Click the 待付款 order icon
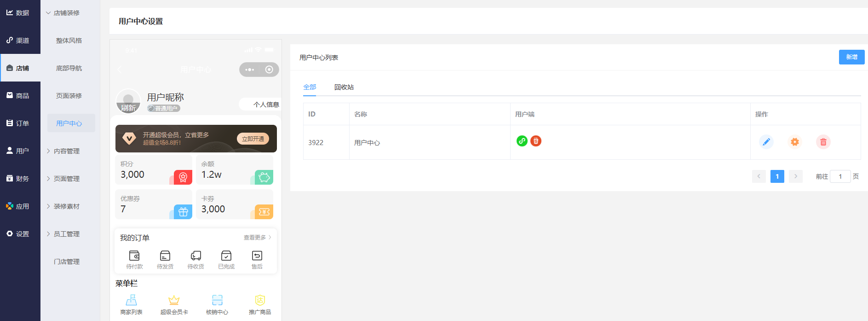This screenshot has width=868, height=321. [x=134, y=256]
